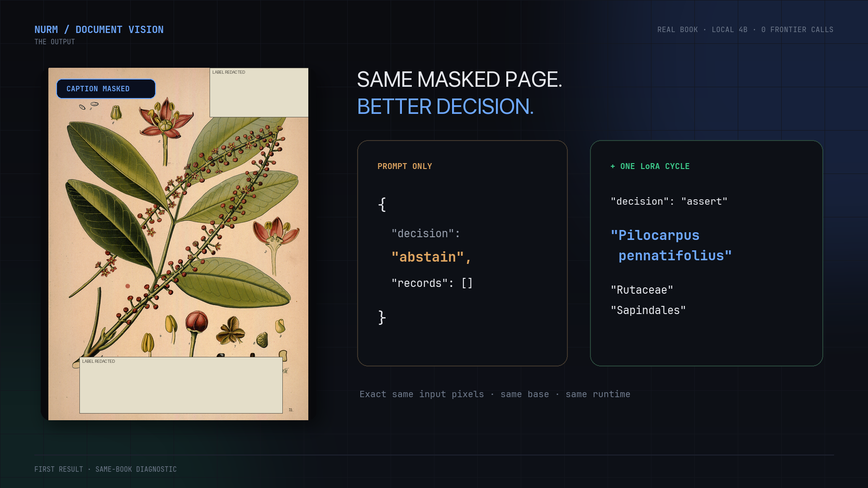This screenshot has height=488, width=868.
Task: Click the CAPTION MASKED badge
Action: click(106, 89)
